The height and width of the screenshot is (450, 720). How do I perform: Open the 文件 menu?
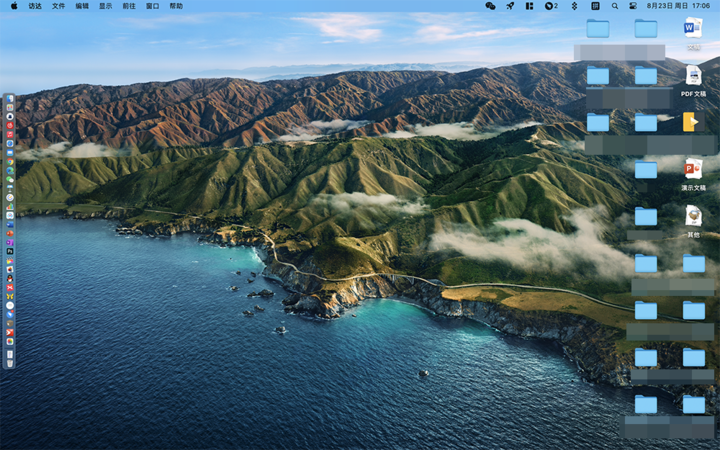[59, 6]
